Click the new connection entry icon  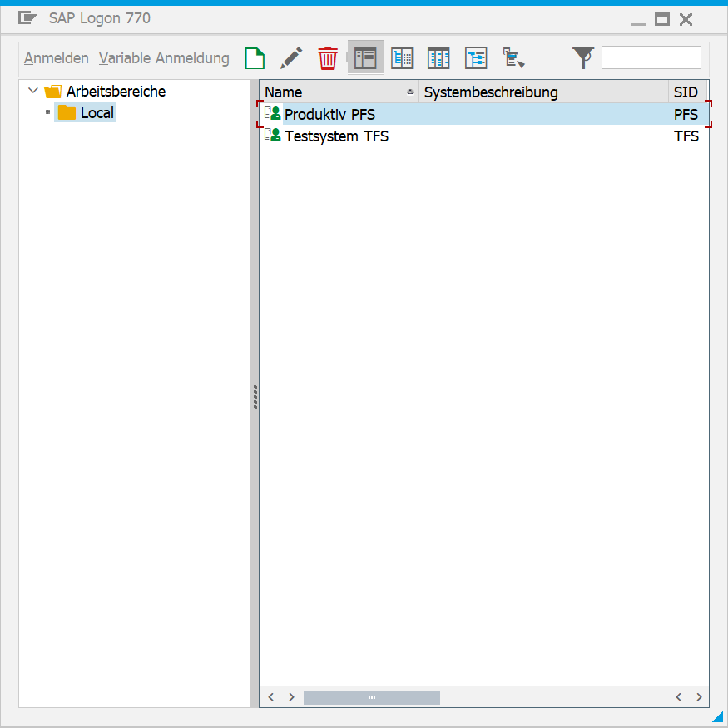pyautogui.click(x=255, y=58)
